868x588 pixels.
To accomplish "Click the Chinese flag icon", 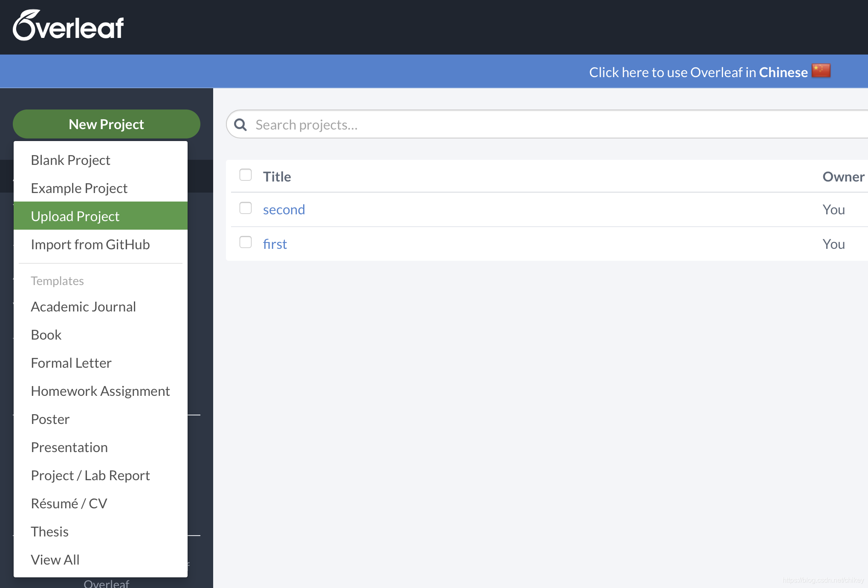I will (821, 71).
